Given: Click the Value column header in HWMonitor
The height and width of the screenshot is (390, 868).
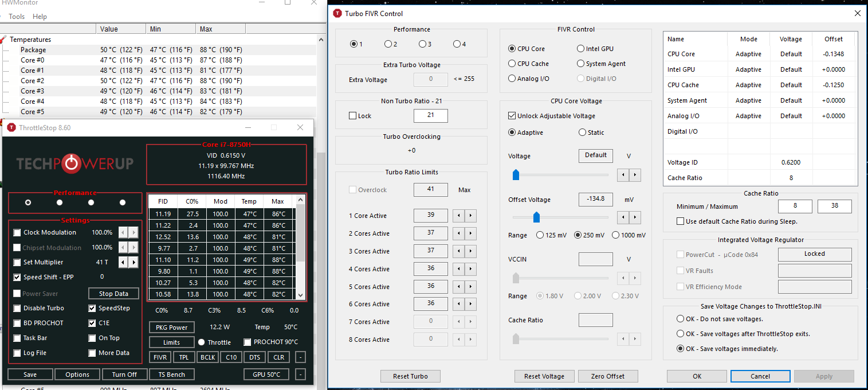Looking at the screenshot, I should click(121, 29).
